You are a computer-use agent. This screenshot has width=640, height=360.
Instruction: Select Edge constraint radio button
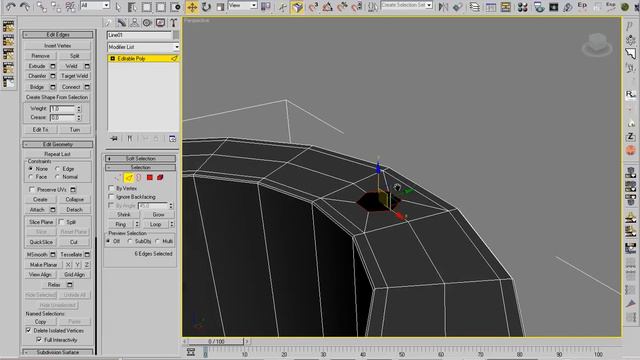(x=58, y=169)
